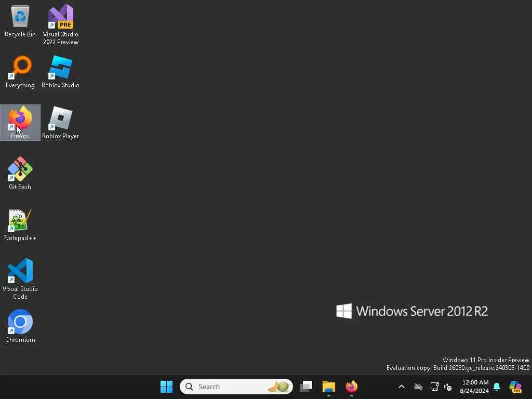Select Visual Studio 2022 Preview shortcut
532x399 pixels.
coord(60,25)
